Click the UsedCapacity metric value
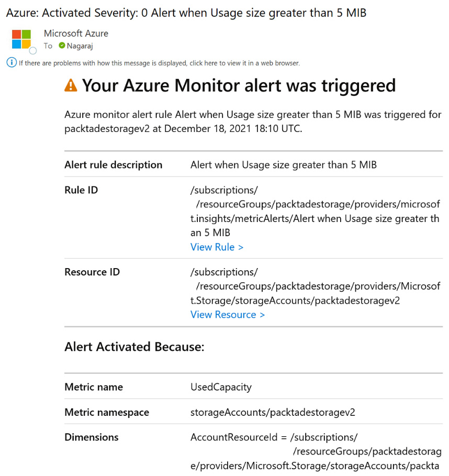The height and width of the screenshot is (476, 449). [221, 388]
